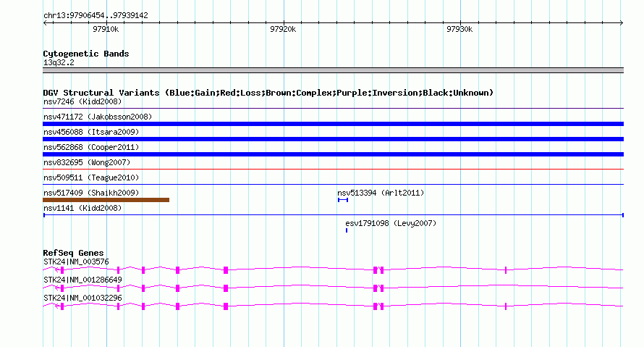Screen dimensions: 644x347
Task: Click the tiny blue esv1791098 variant marker
Action: 347,230
